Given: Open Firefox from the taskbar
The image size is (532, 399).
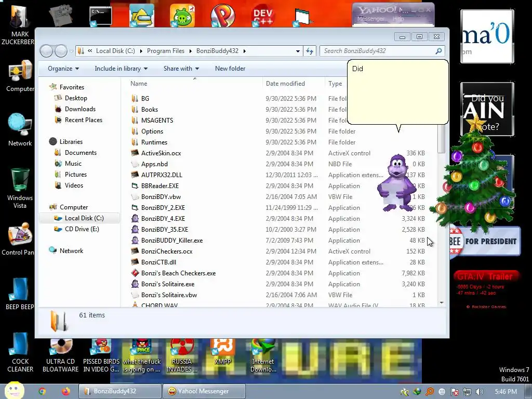Looking at the screenshot, I should pyautogui.click(x=66, y=391).
